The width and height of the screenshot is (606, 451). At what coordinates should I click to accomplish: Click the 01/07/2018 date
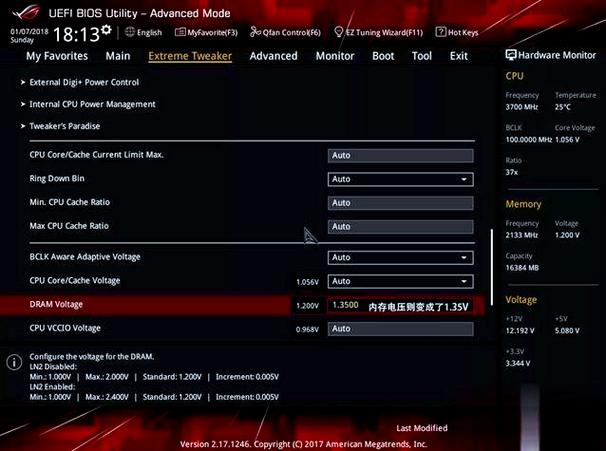point(29,31)
